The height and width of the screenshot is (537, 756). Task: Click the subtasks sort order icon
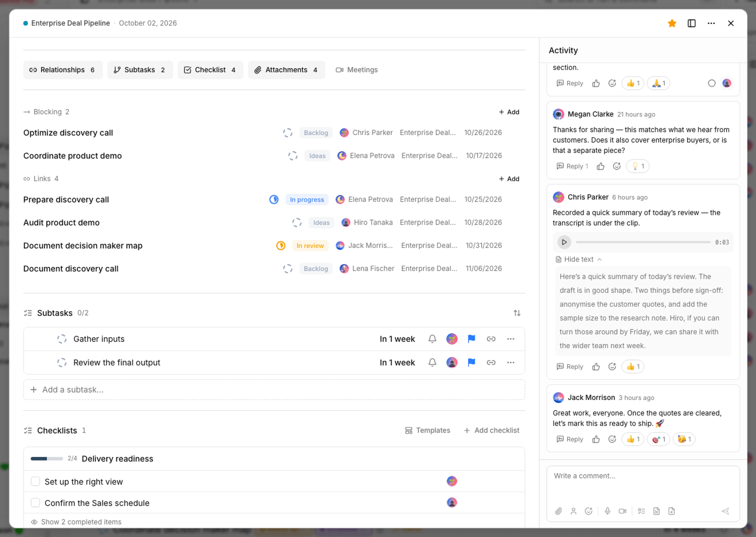[x=517, y=313]
